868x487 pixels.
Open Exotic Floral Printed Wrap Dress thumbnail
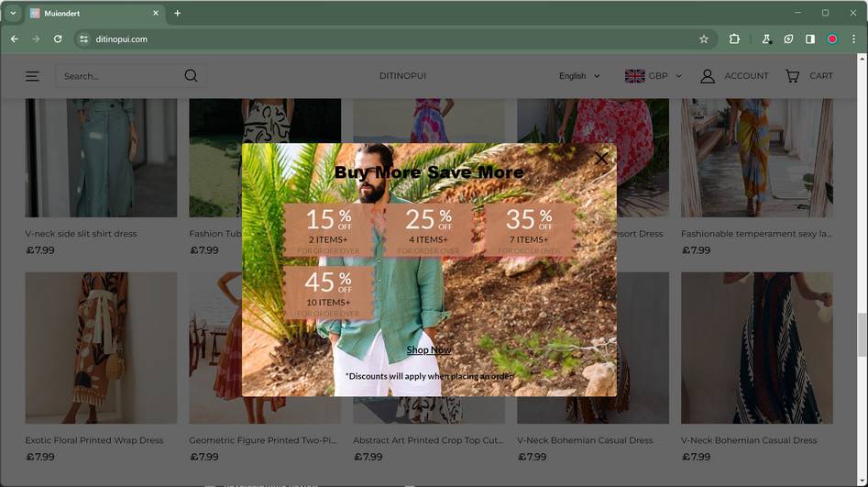101,348
